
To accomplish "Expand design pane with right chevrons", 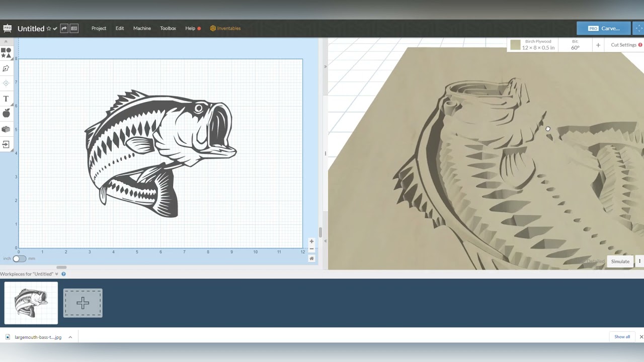I will point(325,66).
